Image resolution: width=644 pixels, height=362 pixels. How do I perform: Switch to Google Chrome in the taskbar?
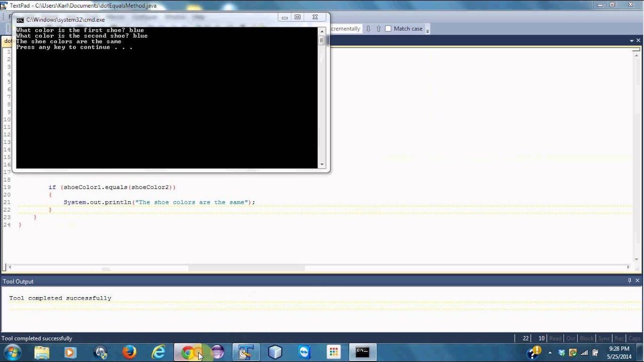(188, 352)
